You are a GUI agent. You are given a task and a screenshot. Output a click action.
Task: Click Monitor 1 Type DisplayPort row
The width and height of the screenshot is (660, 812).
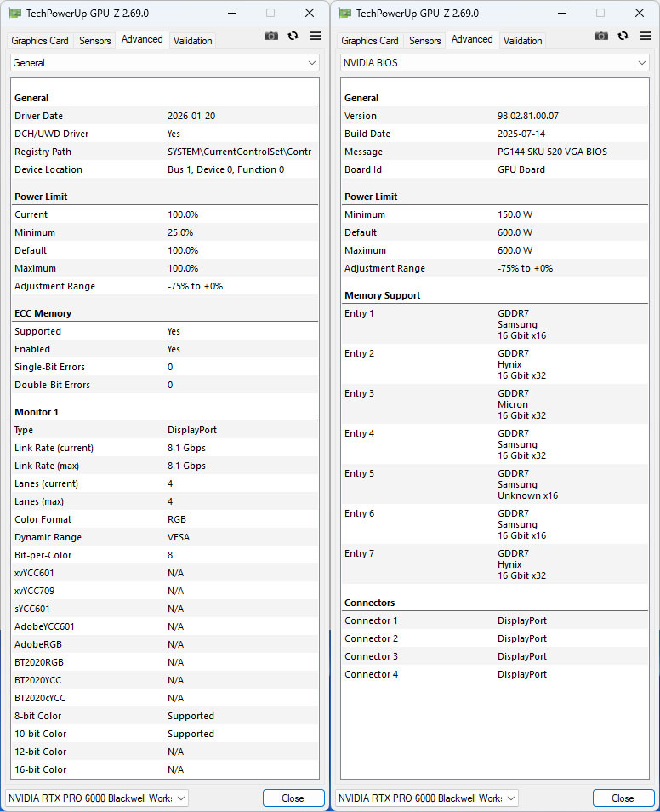pos(165,430)
